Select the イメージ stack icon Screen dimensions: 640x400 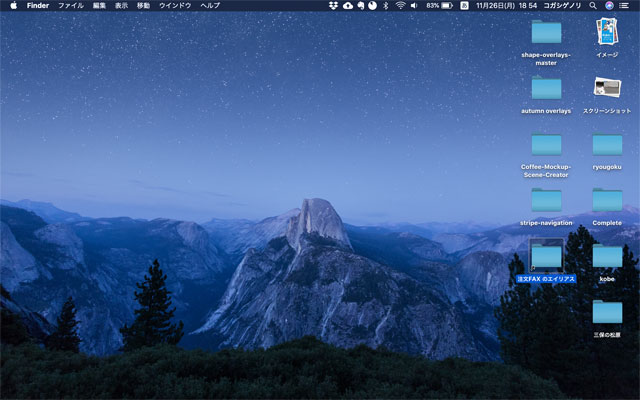point(607,31)
